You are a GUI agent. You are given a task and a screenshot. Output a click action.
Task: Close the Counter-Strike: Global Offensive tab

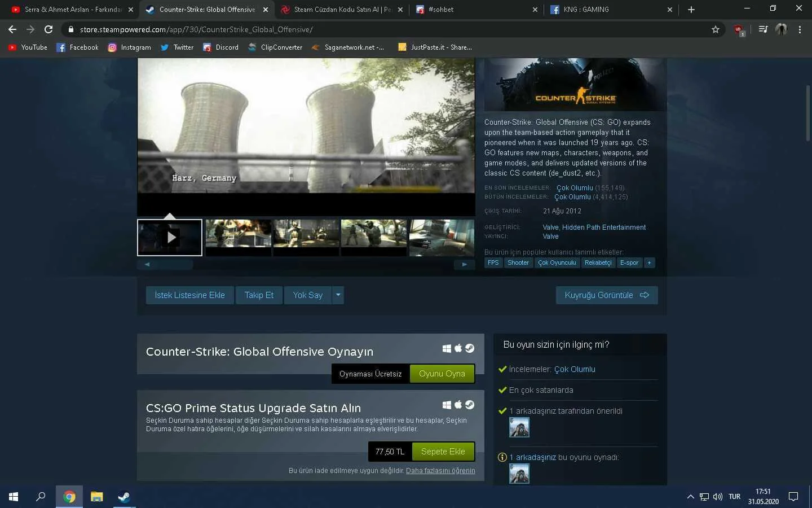coord(265,10)
